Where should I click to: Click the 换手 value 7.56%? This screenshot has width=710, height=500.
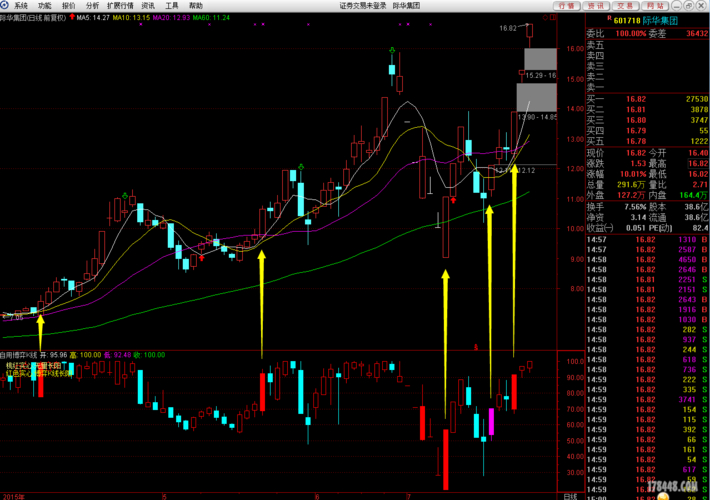(635, 207)
